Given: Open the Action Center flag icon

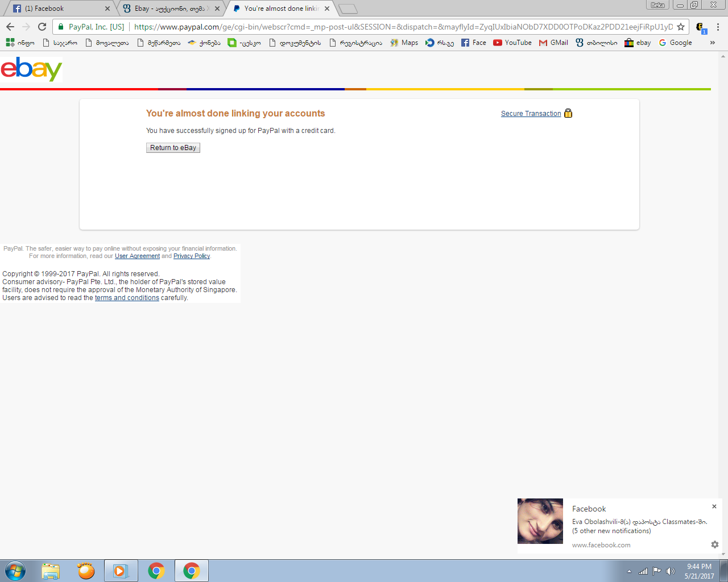Looking at the screenshot, I should click(x=657, y=571).
